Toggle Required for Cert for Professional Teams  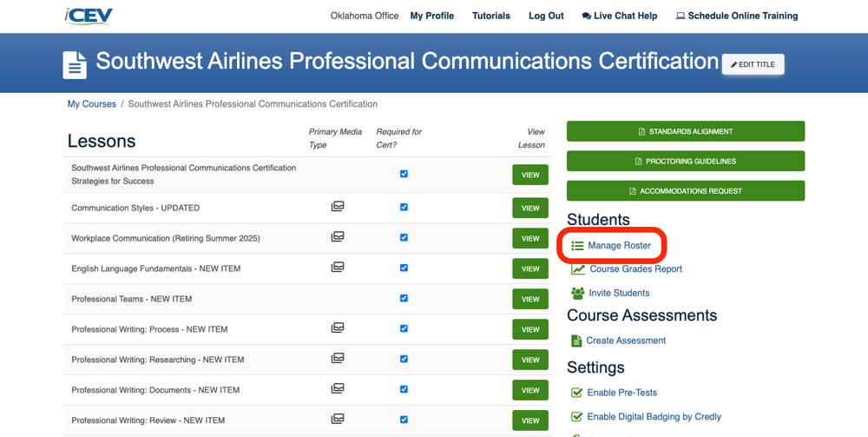tap(404, 298)
